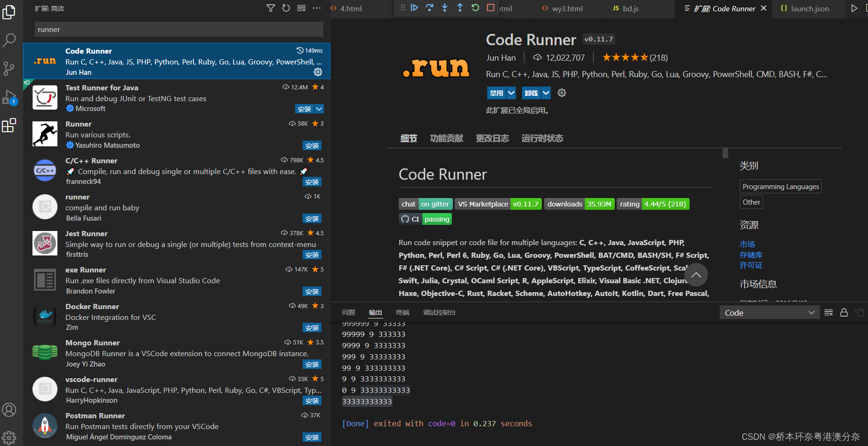Expand install options for Test Runner for Java
Image resolution: width=868 pixels, height=446 pixels.
(319, 109)
